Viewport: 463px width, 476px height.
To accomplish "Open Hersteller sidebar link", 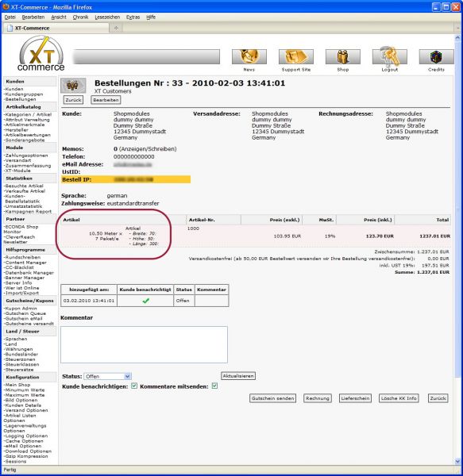I will tap(17, 130).
